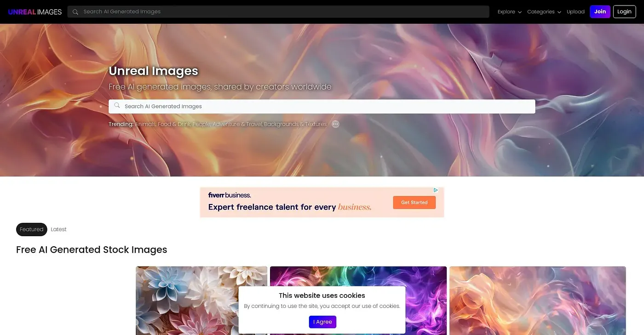Click Get Started on the Fiverr ad
The width and height of the screenshot is (644, 335).
click(x=414, y=202)
